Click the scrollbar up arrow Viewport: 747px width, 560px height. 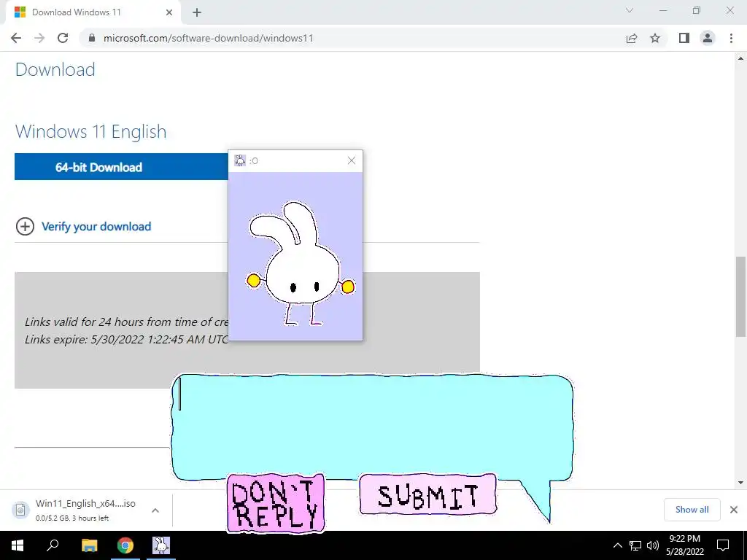[x=740, y=58]
